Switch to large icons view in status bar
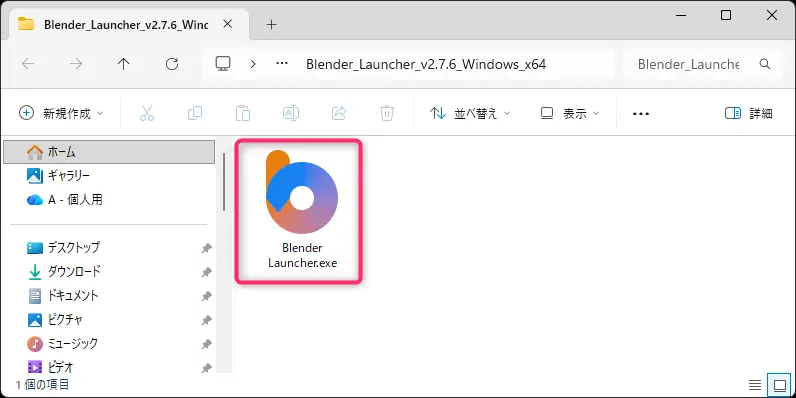The height and width of the screenshot is (398, 796). click(778, 385)
